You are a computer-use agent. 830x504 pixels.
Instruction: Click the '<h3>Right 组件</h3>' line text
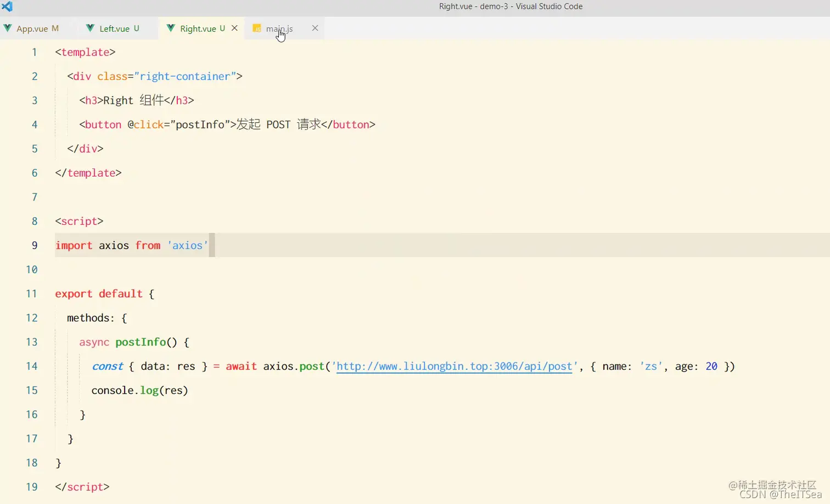[137, 100]
